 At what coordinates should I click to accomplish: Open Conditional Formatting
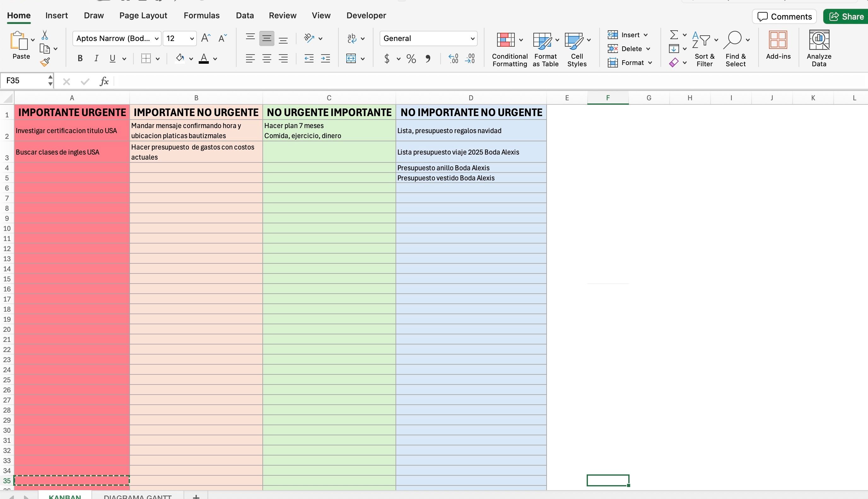pyautogui.click(x=510, y=49)
